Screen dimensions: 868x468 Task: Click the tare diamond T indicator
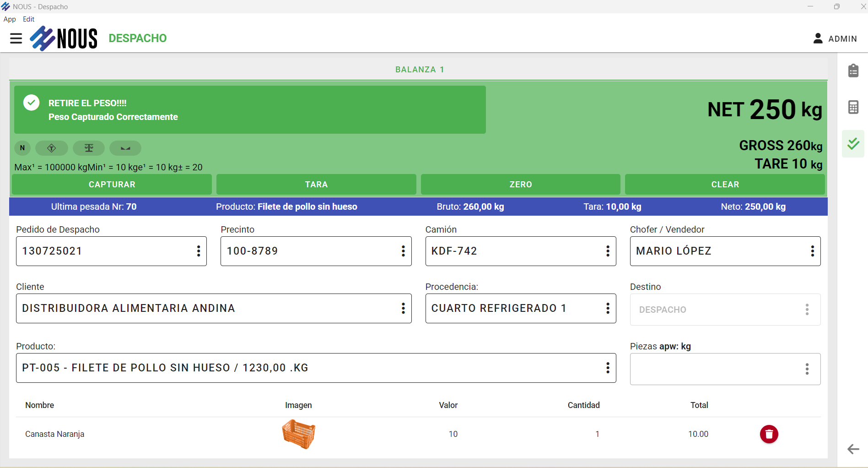click(x=52, y=148)
